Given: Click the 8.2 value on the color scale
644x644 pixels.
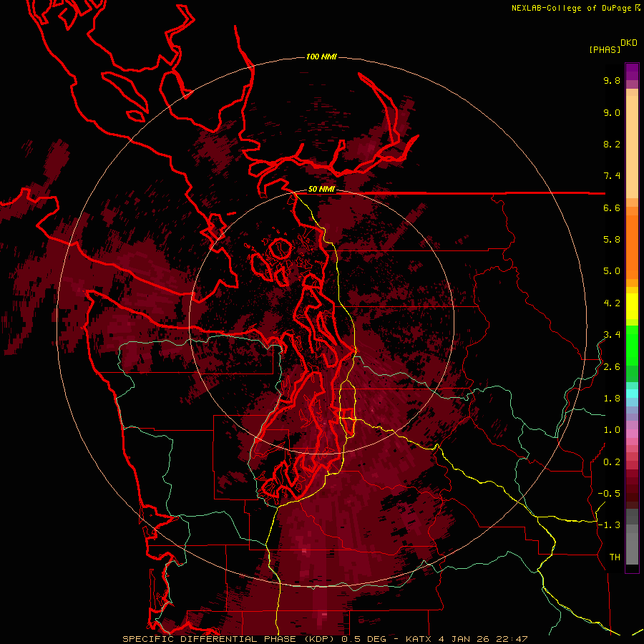Looking at the screenshot, I should 612,144.
